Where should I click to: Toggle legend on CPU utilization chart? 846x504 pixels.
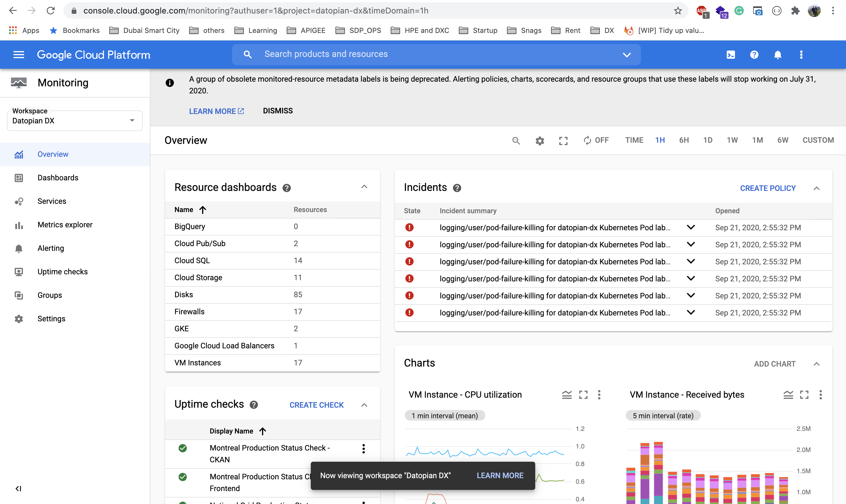pyautogui.click(x=566, y=395)
